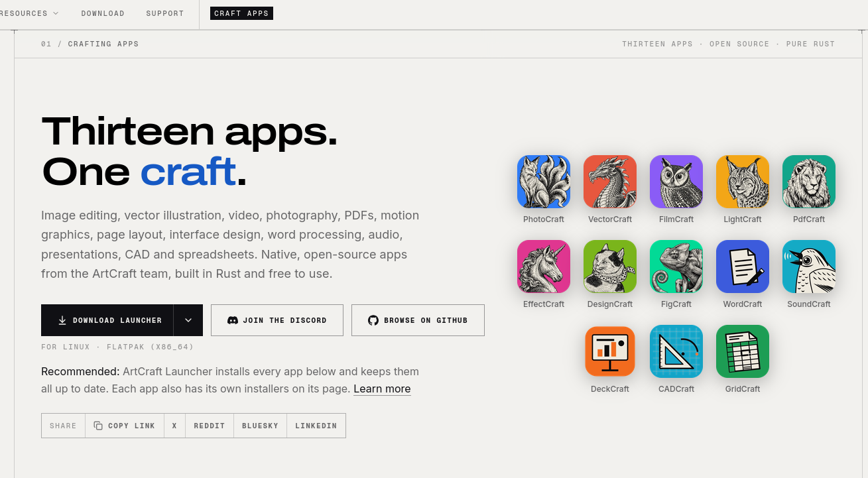The height and width of the screenshot is (478, 868).
Task: Click Join the Discord button
Action: coord(277,320)
